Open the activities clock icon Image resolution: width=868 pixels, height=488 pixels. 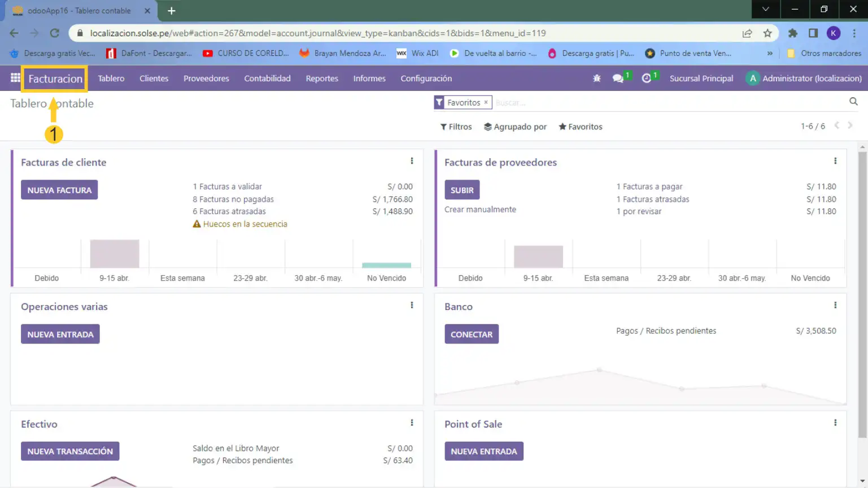click(647, 79)
